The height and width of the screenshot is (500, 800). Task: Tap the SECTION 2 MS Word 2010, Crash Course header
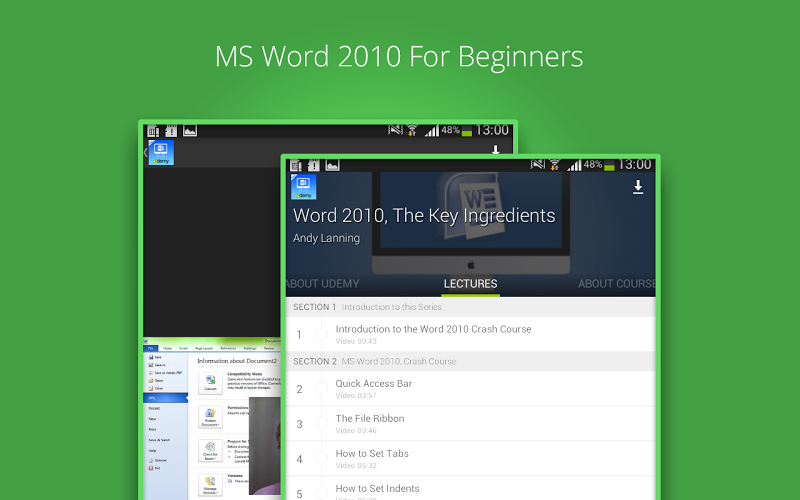[x=470, y=361]
